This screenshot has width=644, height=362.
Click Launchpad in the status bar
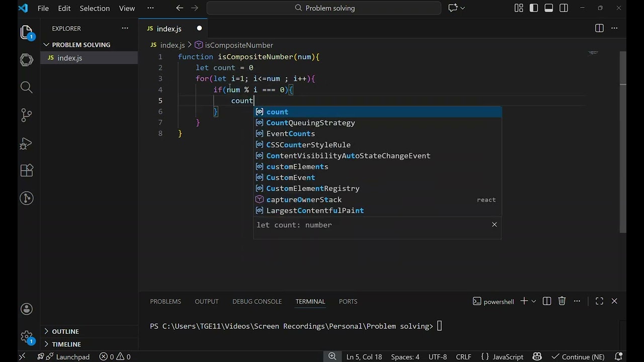tap(68, 356)
